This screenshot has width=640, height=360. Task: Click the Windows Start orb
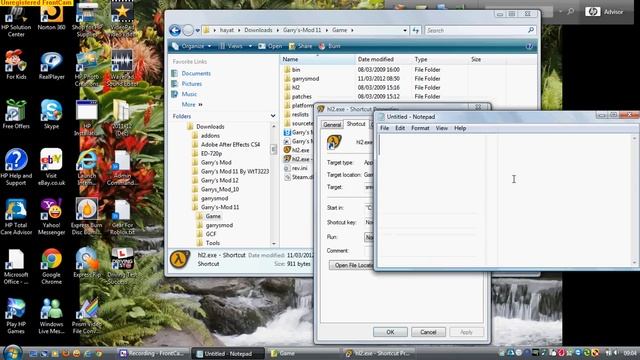tap(12, 353)
